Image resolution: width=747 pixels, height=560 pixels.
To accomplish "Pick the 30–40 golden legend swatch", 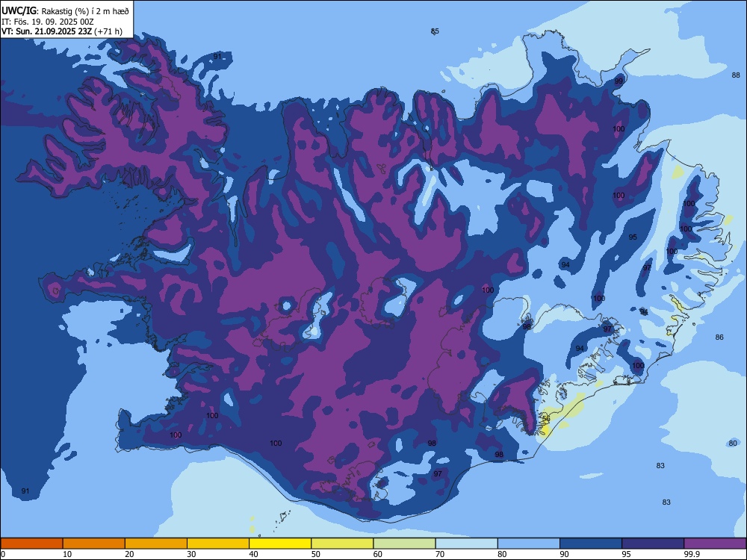I will [218, 544].
